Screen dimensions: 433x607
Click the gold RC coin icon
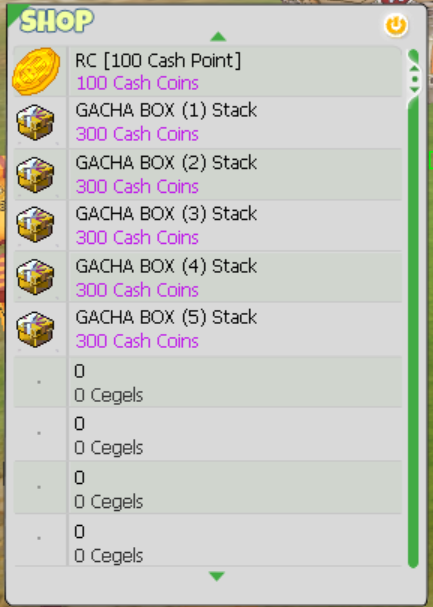(36, 71)
